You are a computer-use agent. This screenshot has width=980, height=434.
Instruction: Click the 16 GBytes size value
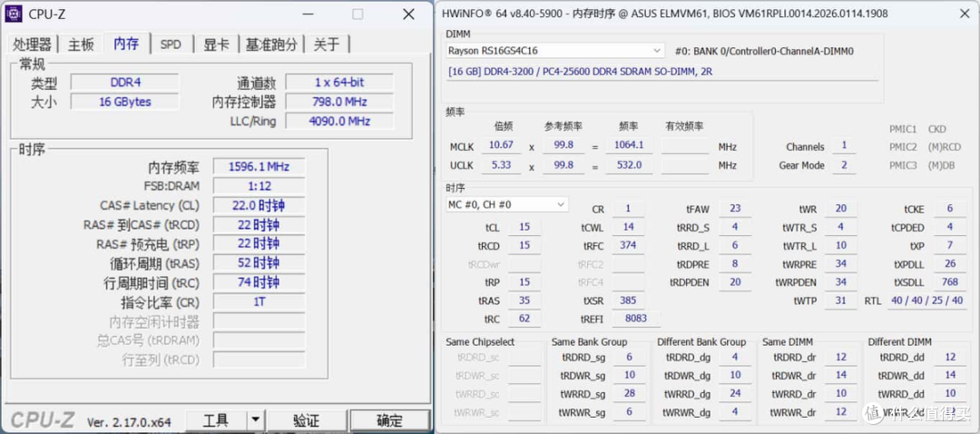tap(125, 102)
